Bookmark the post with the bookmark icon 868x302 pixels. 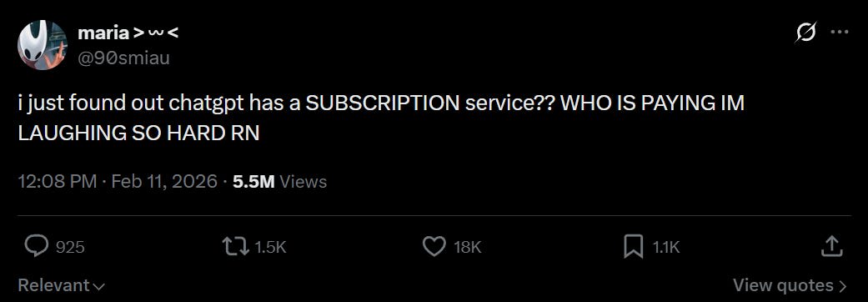(x=634, y=247)
